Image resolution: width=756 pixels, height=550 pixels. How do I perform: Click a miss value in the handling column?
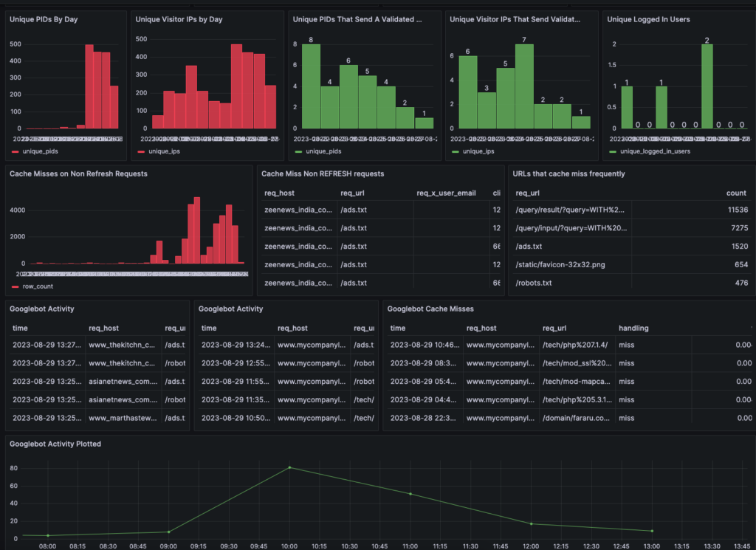tap(628, 344)
